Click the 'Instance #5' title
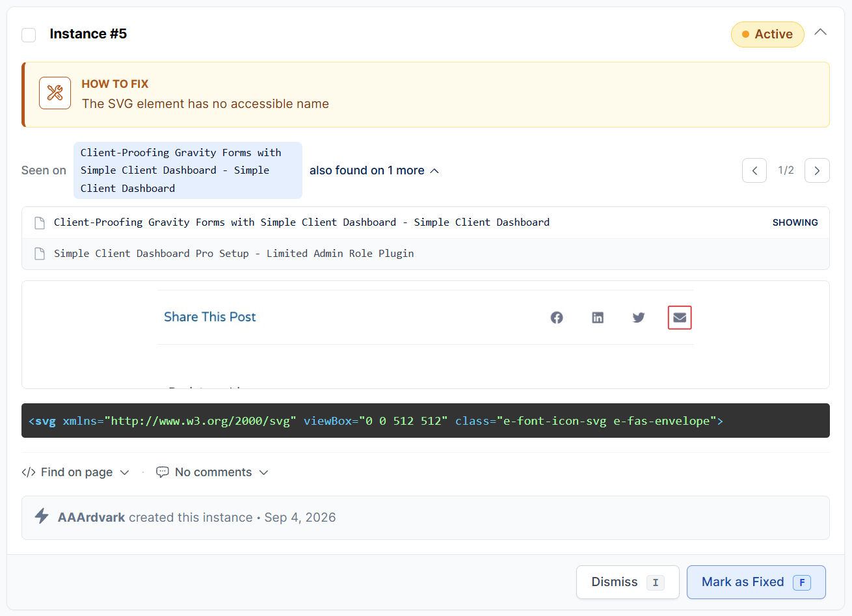Screen dimensions: 852x616 [x=88, y=34]
